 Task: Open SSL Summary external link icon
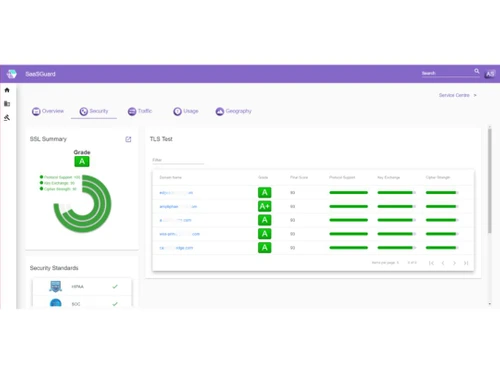[x=128, y=139]
